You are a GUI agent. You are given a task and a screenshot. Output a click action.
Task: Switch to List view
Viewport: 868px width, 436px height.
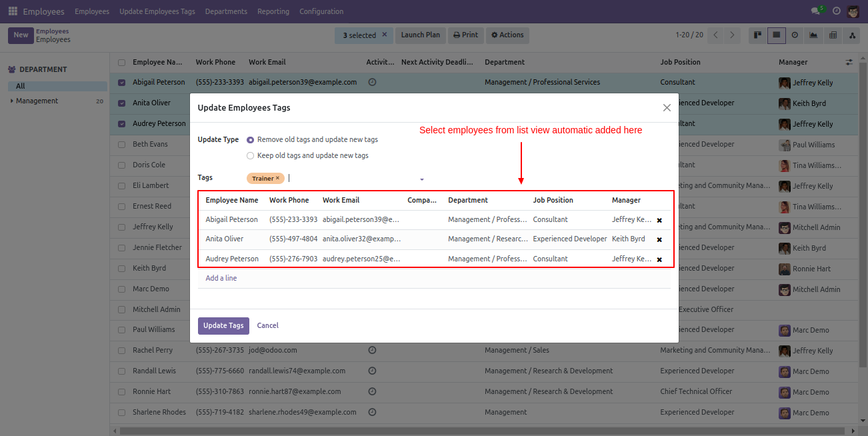pyautogui.click(x=776, y=35)
